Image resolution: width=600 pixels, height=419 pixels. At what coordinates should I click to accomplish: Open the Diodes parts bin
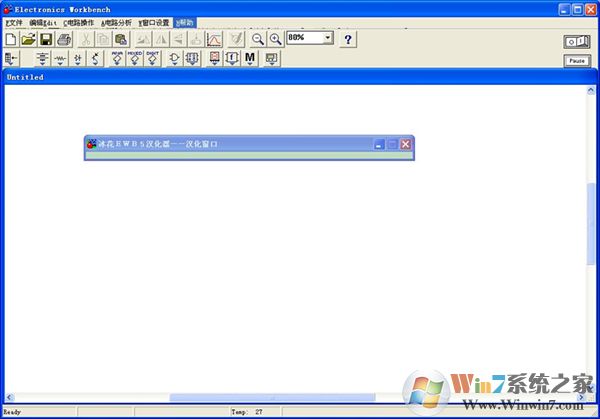tap(78, 59)
